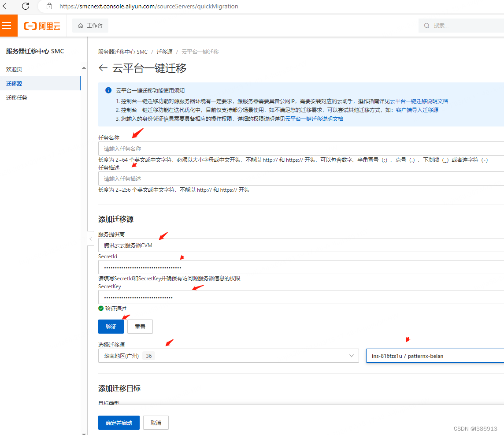Click the 重置 button

coord(140,327)
